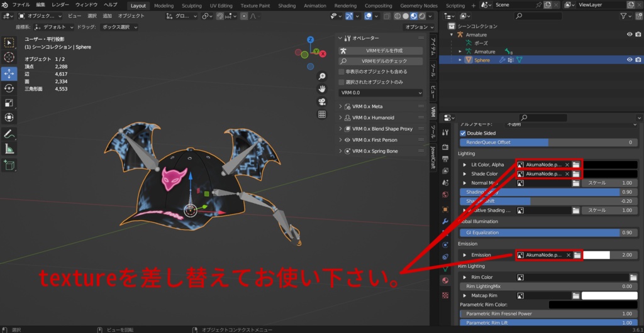Image resolution: width=644 pixels, height=333 pixels.
Task: Open the viewport 追加 menu
Action: pyautogui.click(x=107, y=16)
